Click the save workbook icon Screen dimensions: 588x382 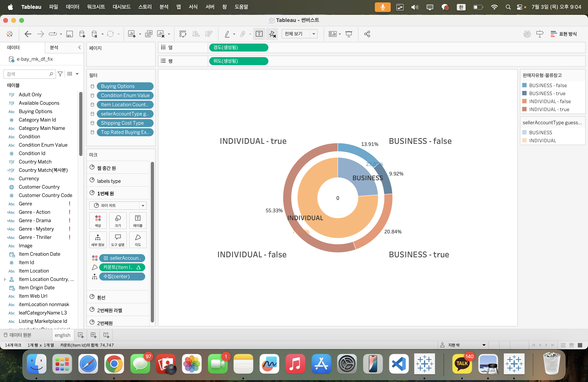click(x=69, y=34)
